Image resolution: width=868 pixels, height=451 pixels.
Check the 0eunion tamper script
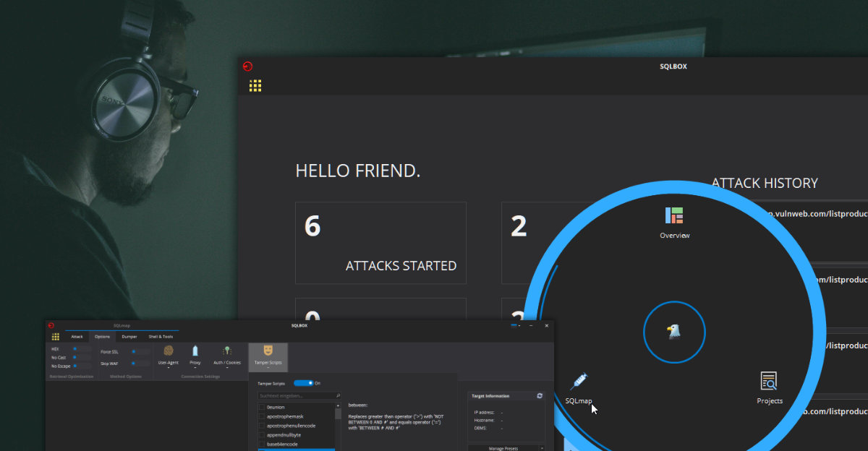[262, 407]
